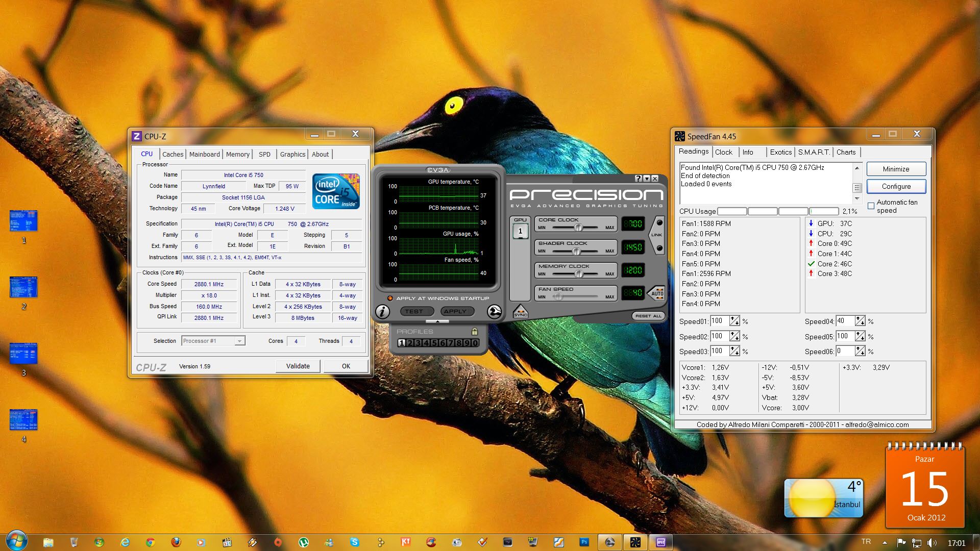980x551 pixels.
Task: Adjust Speed03 stepper in SpeedFan
Action: (734, 351)
